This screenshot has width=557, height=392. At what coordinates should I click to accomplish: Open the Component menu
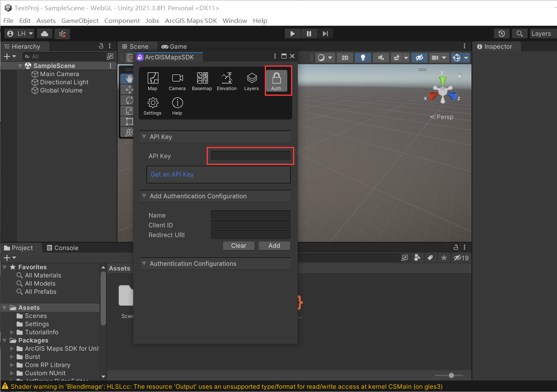click(x=122, y=20)
